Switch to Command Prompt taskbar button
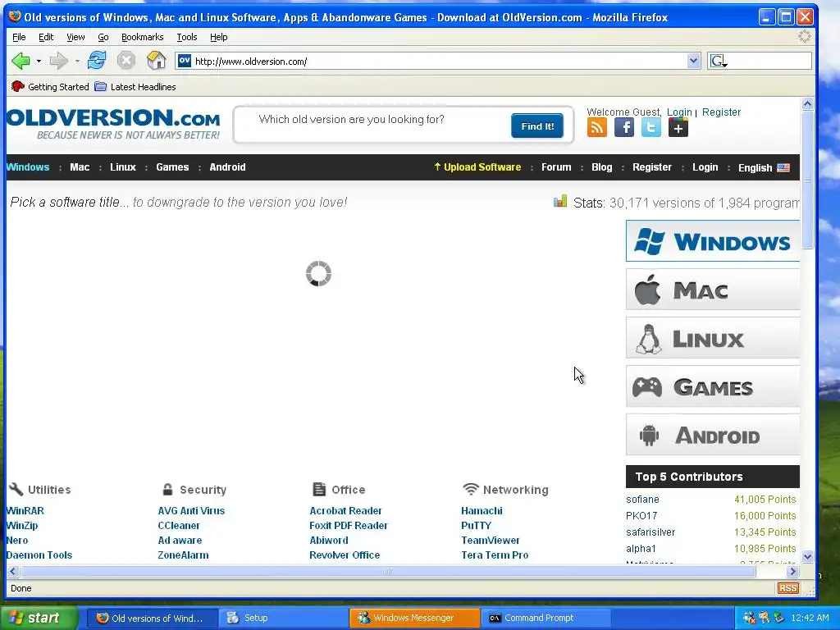 546,618
